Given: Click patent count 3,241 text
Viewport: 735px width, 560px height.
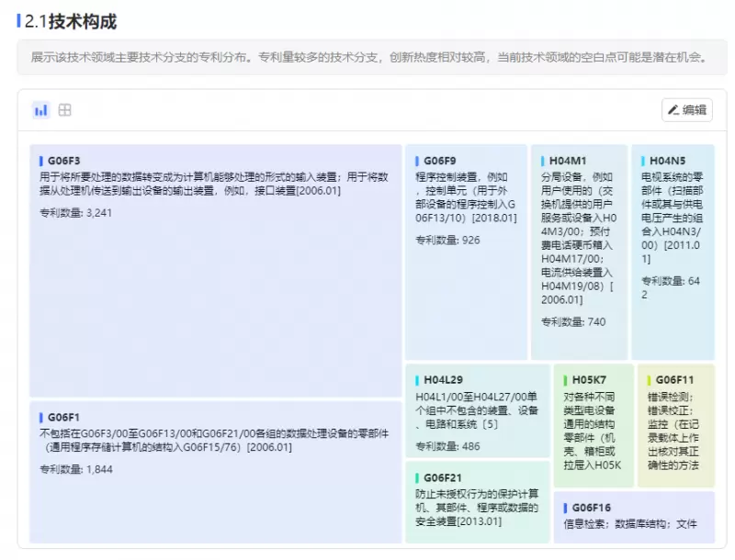Looking at the screenshot, I should point(75,213).
